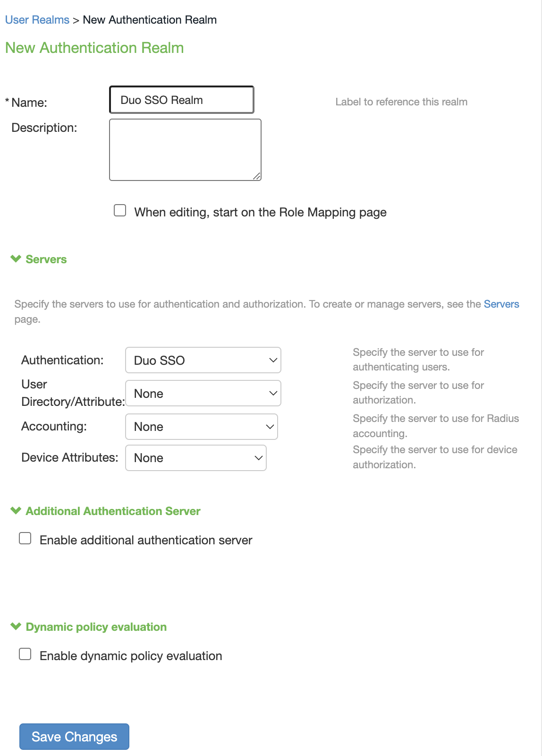542x756 pixels.
Task: Follow the Servers page link
Action: click(x=501, y=304)
